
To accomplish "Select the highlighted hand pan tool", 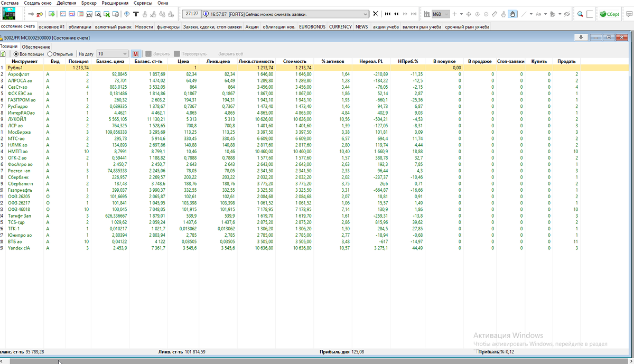I will coord(512,14).
